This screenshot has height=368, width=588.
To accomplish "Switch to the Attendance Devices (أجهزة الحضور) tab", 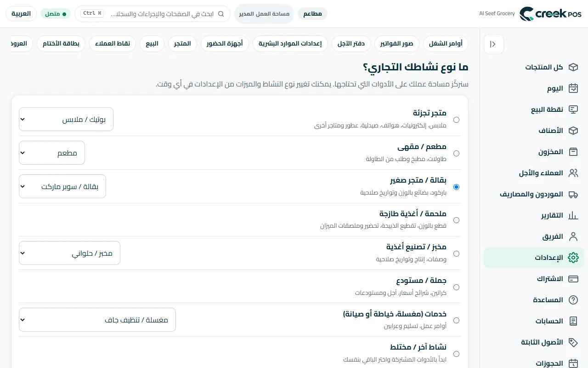I will point(225,44).
